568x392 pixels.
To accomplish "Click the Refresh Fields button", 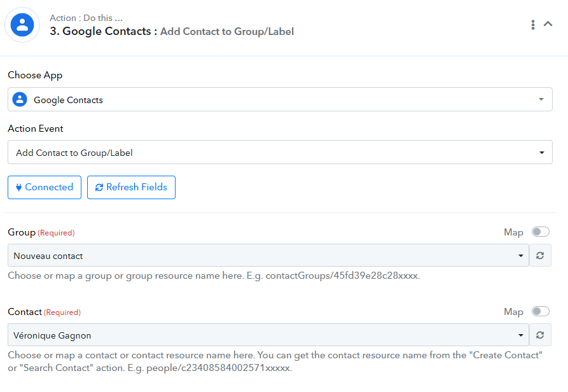I will (131, 187).
